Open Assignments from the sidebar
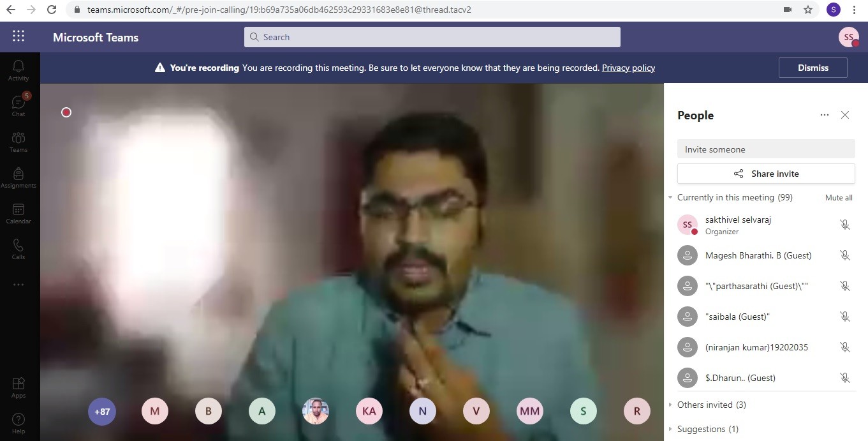This screenshot has height=441, width=868. (x=18, y=177)
